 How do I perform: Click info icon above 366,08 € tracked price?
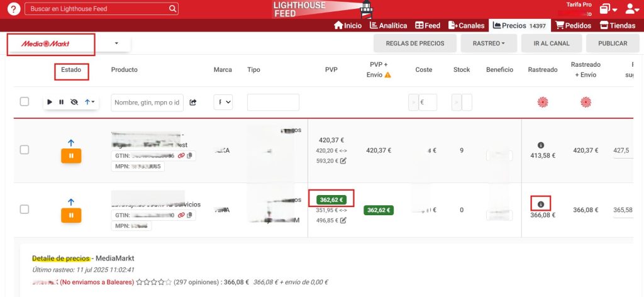[540, 204]
